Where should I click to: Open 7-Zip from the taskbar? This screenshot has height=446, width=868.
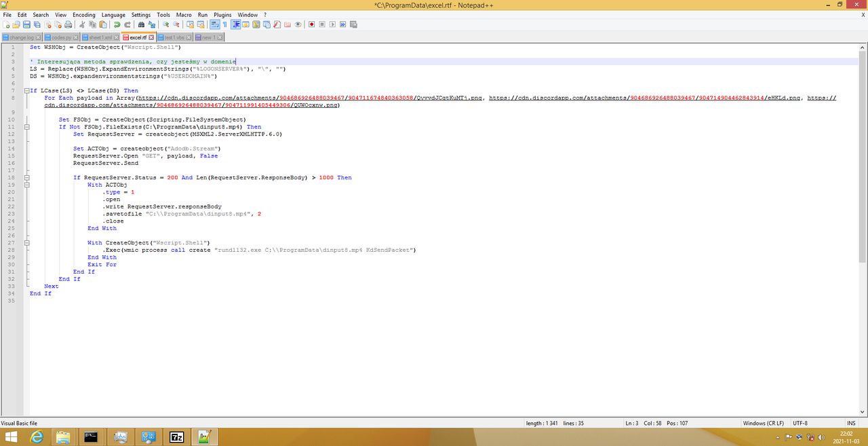click(x=177, y=437)
